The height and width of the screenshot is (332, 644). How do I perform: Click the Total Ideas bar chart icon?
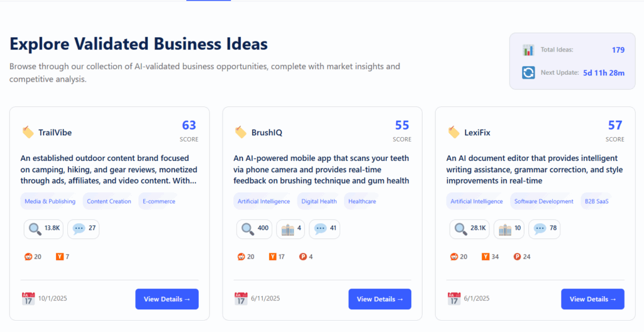(x=528, y=50)
